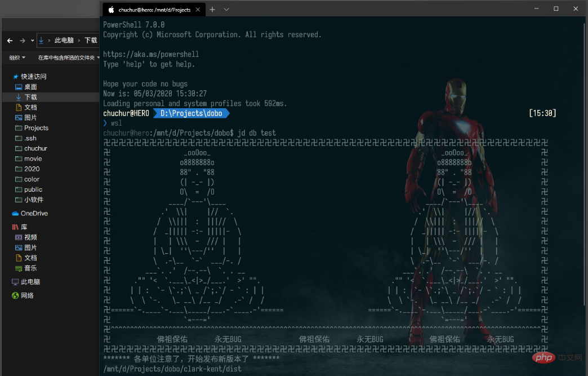Click the 视频 video library icon
The height and width of the screenshot is (376, 588).
coord(19,237)
